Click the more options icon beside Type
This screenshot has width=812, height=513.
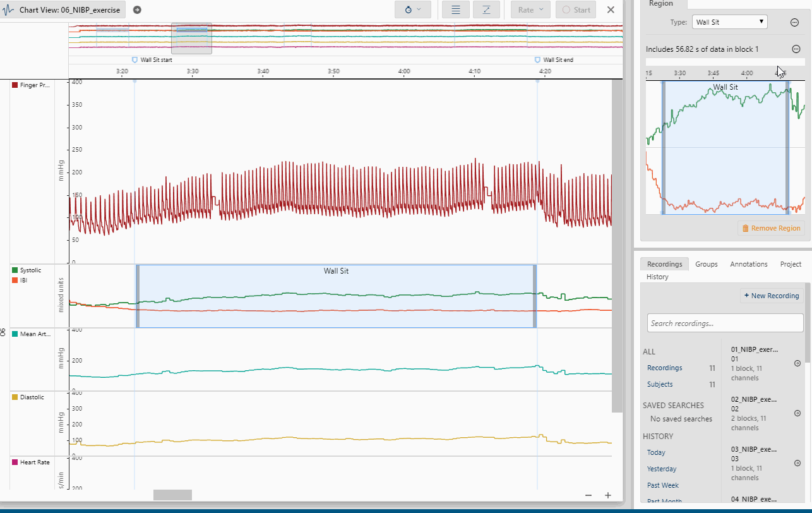click(794, 22)
